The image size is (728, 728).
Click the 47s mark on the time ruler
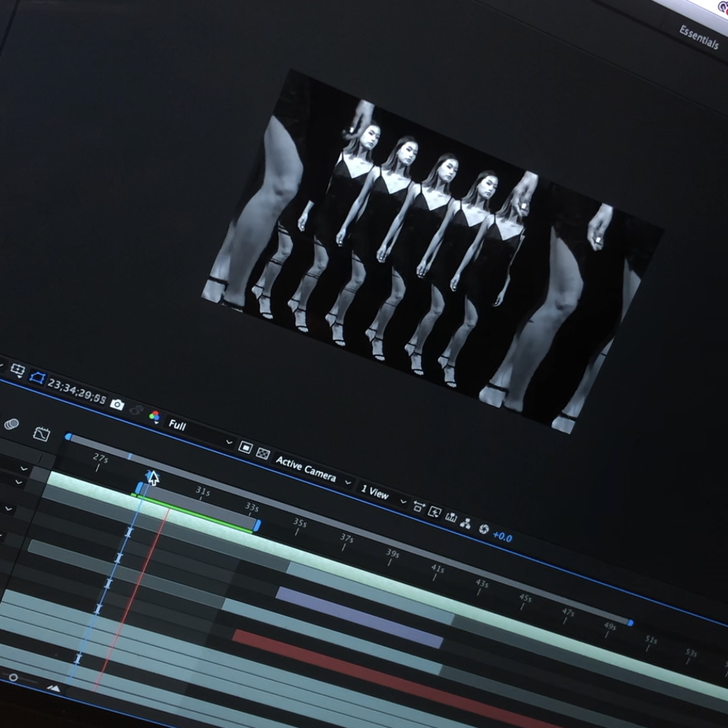[x=568, y=613]
